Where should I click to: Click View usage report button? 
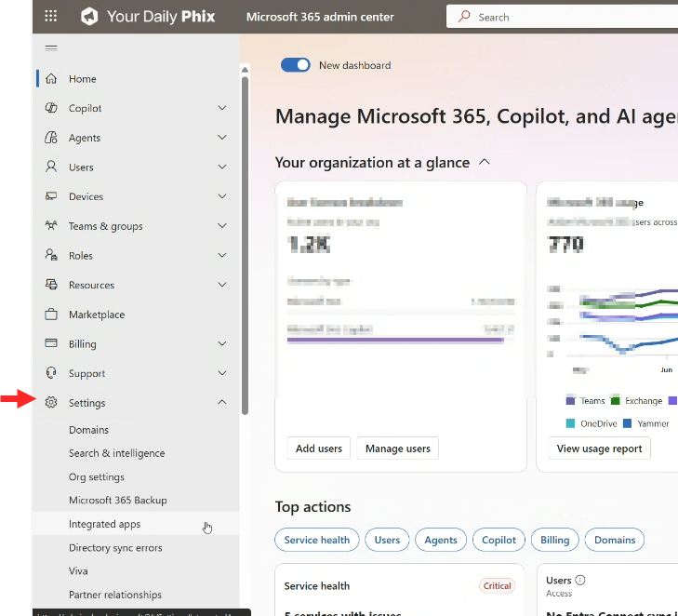pyautogui.click(x=599, y=449)
